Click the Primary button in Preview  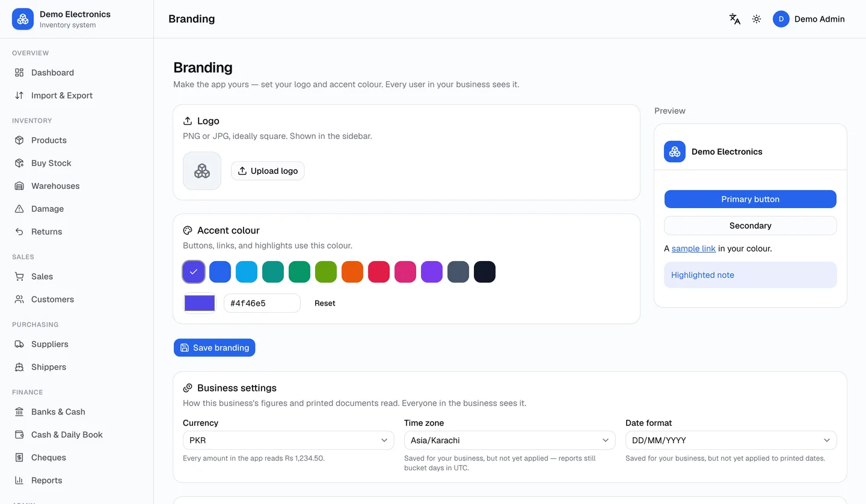pyautogui.click(x=750, y=199)
